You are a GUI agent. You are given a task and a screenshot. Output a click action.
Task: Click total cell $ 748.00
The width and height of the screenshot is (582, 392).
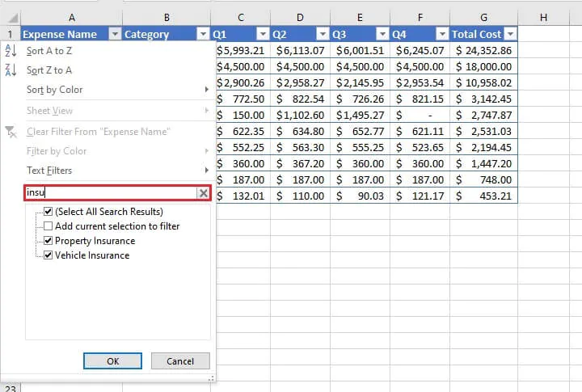pyautogui.click(x=483, y=179)
